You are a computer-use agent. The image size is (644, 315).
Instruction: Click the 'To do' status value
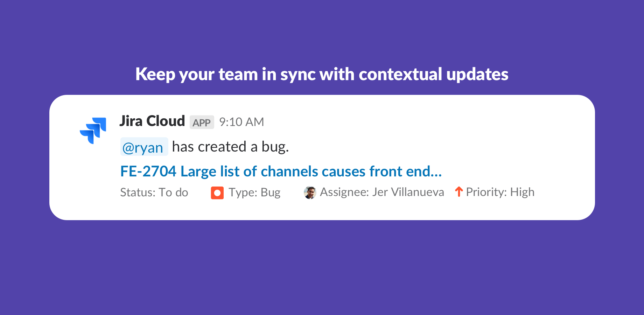pyautogui.click(x=174, y=192)
